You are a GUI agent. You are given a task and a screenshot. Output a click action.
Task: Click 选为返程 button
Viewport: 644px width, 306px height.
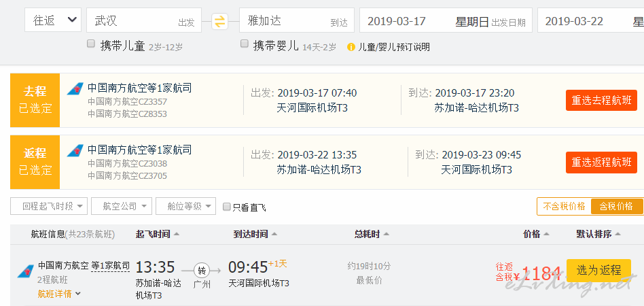tap(598, 270)
